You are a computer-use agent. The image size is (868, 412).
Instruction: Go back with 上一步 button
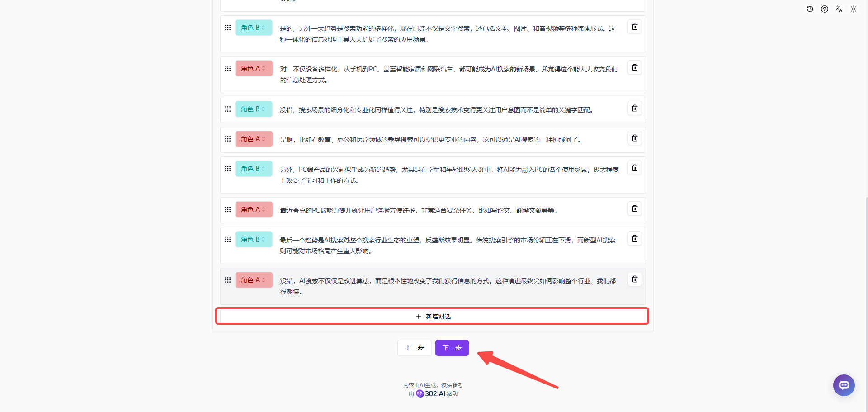tap(415, 348)
